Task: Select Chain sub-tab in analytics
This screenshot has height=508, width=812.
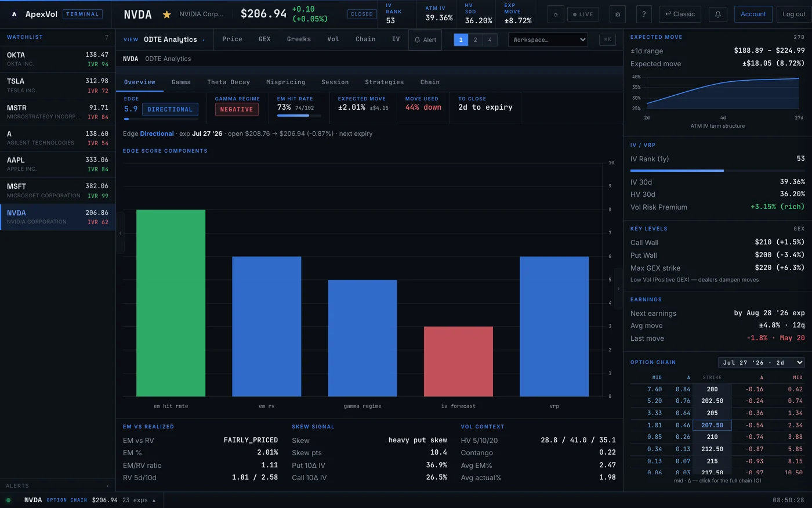Action: 430,82
